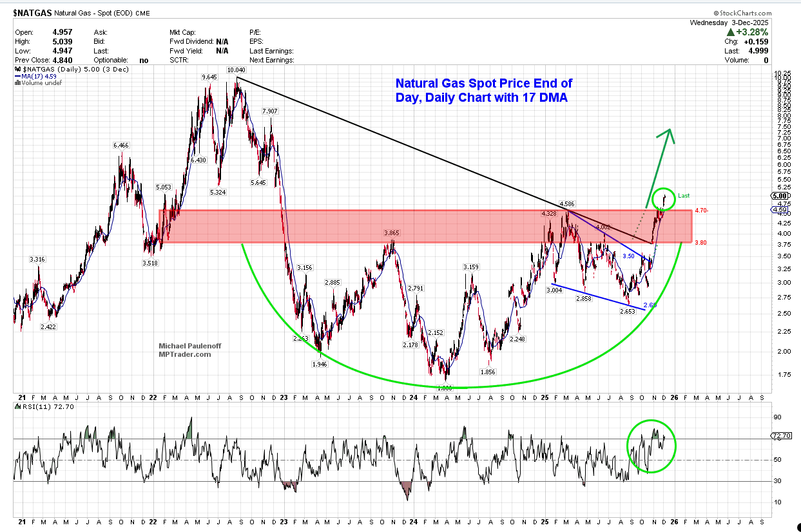Click the green up-triangle next to +3.28%
The width and height of the screenshot is (801, 532).
pyautogui.click(x=730, y=32)
